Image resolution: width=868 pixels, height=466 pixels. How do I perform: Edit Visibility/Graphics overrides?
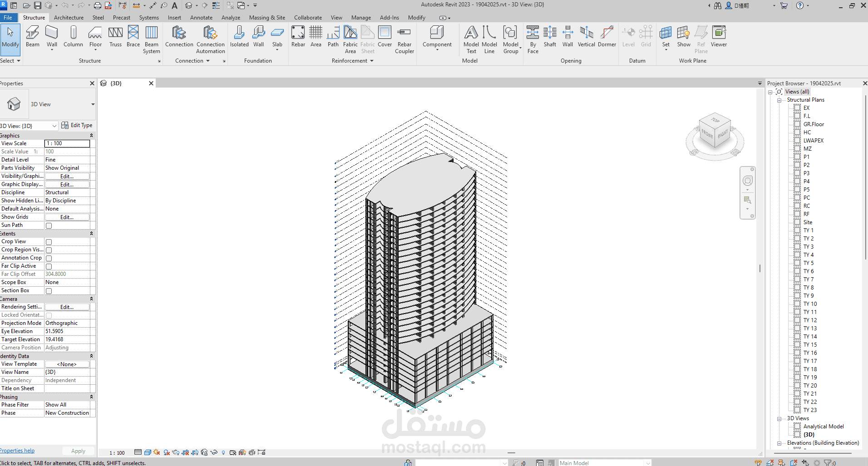tap(67, 177)
